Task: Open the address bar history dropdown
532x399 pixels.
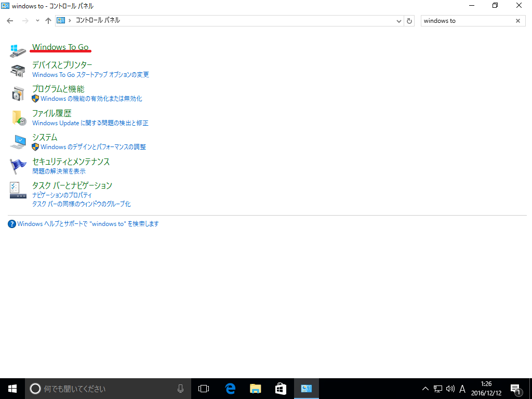Action: (x=398, y=21)
